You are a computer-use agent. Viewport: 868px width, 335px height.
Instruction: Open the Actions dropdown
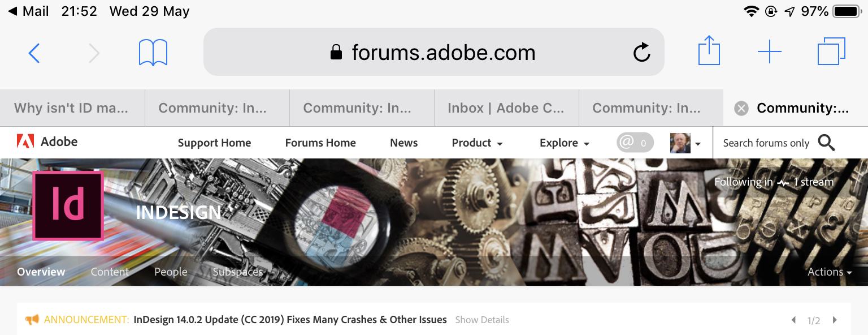[x=829, y=272]
